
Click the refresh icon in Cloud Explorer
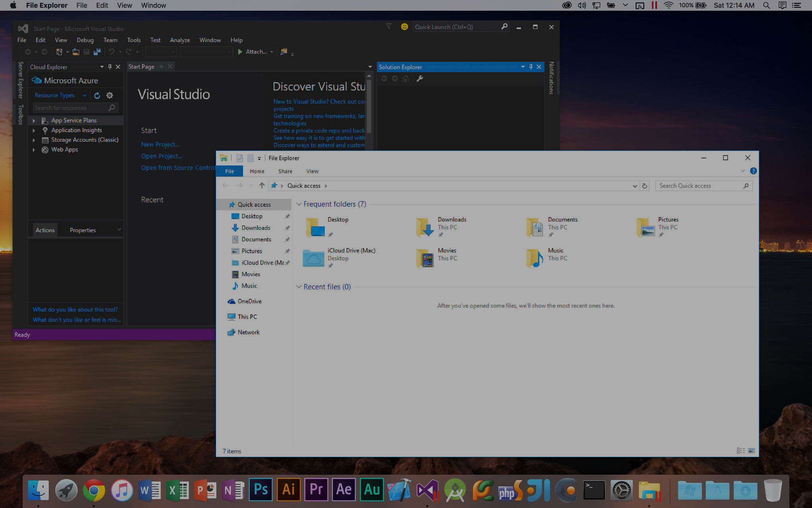click(x=97, y=95)
